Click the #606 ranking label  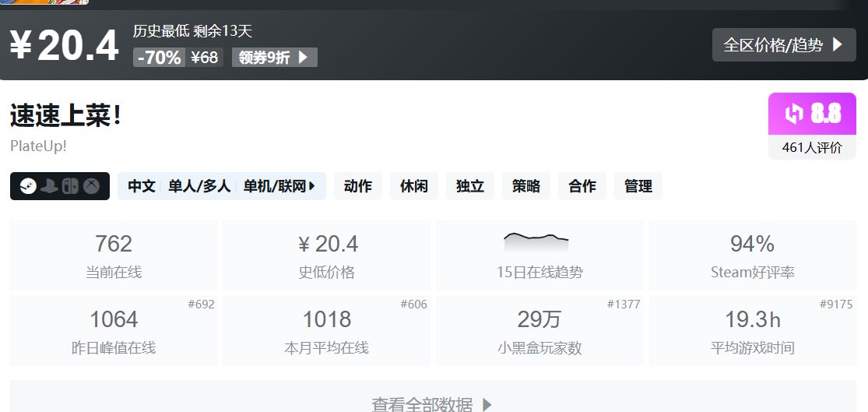pyautogui.click(x=413, y=304)
